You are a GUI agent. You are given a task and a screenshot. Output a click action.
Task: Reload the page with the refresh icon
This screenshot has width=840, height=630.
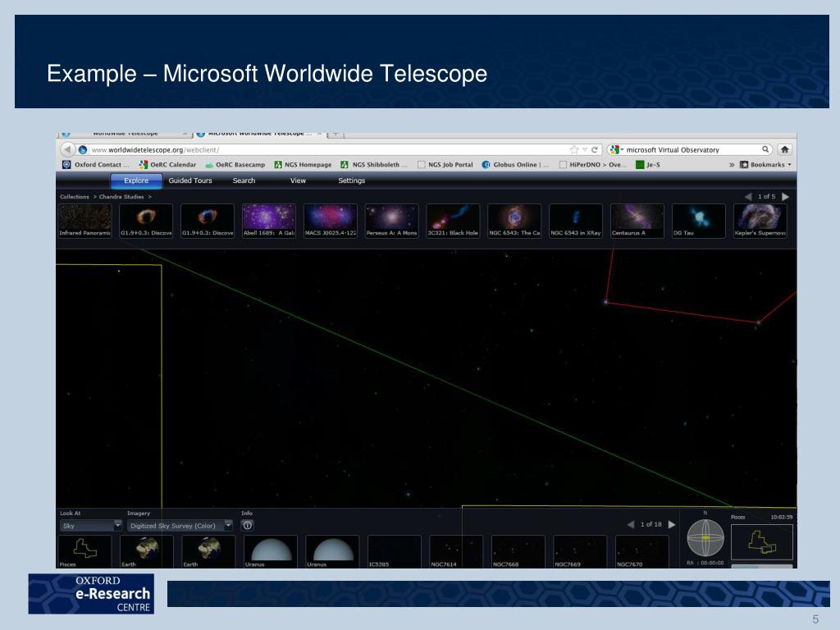[x=594, y=150]
